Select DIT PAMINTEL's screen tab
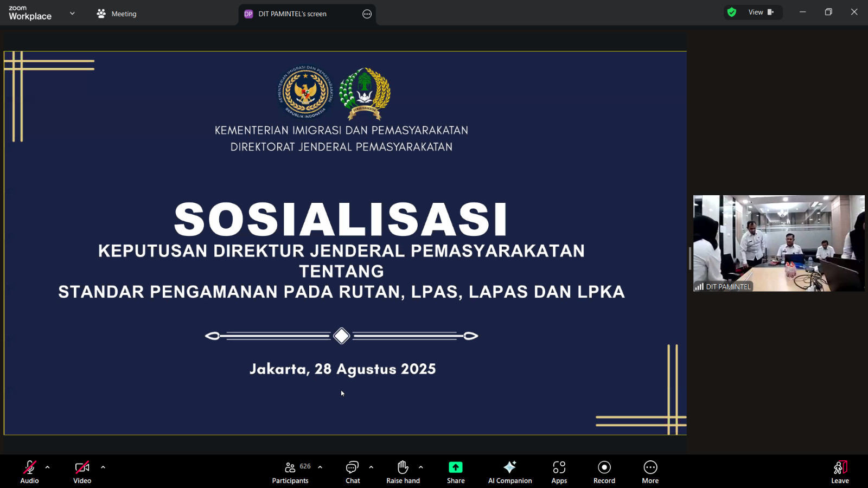Viewport: 868px width, 488px height. [293, 14]
